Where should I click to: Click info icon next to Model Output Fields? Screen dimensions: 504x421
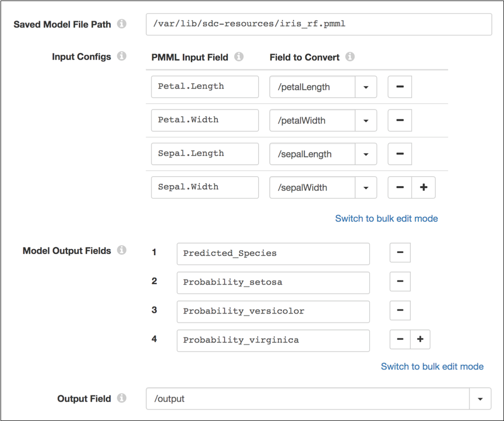pyautogui.click(x=122, y=250)
